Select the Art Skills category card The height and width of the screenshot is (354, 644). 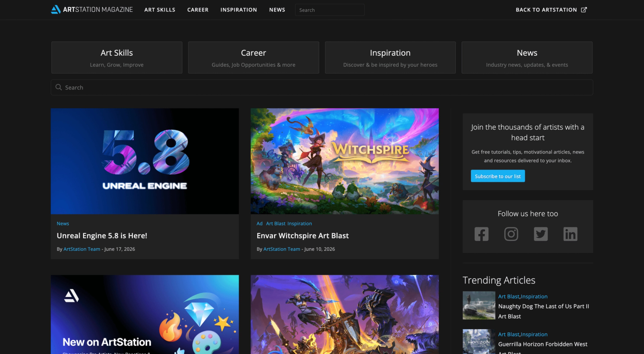click(117, 58)
